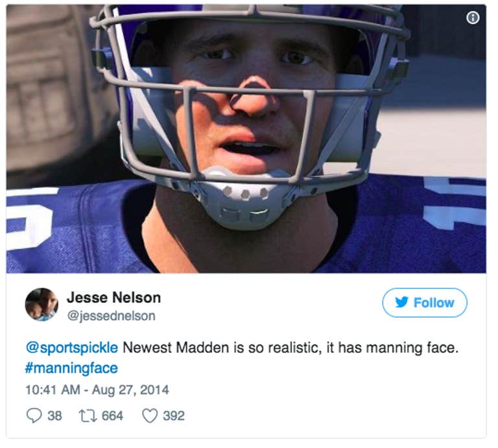
Task: Click the 392 likes count
Action: [174, 416]
